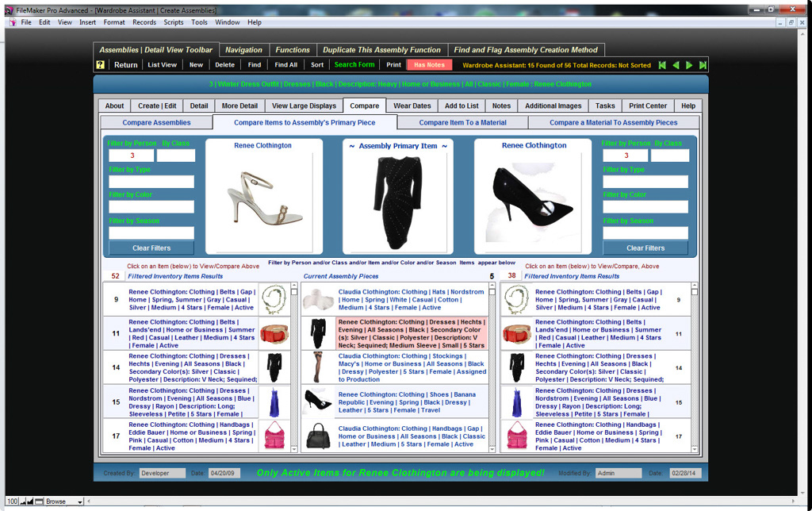
Task: Select Compare Assemblies sub-tab
Action: pos(156,122)
